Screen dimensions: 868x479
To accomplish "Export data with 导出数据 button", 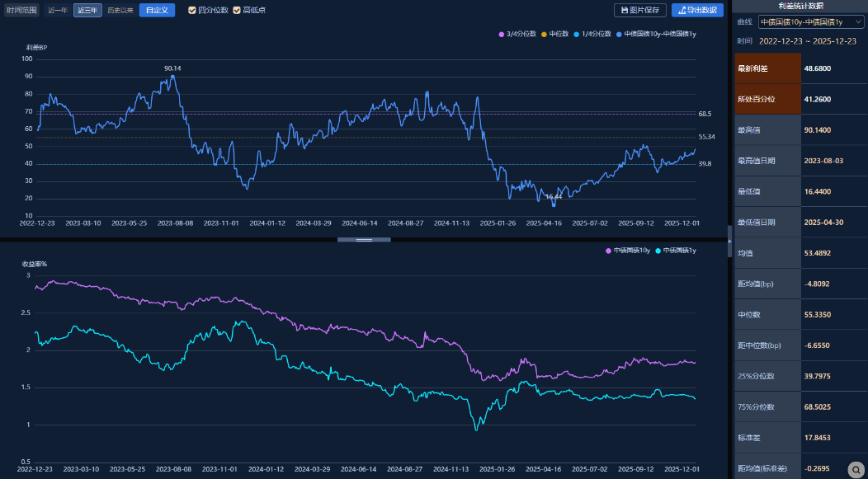I will click(x=697, y=10).
